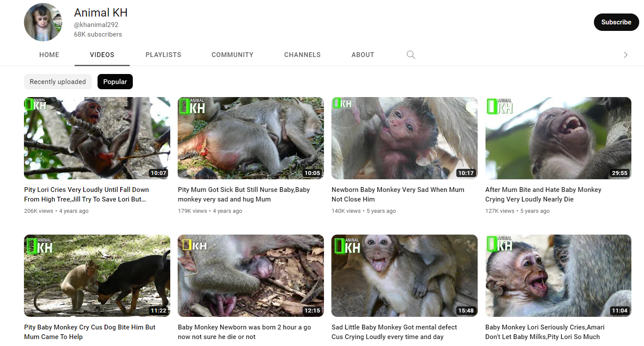
Task: Click the 10:17 duration badge
Action: point(465,173)
